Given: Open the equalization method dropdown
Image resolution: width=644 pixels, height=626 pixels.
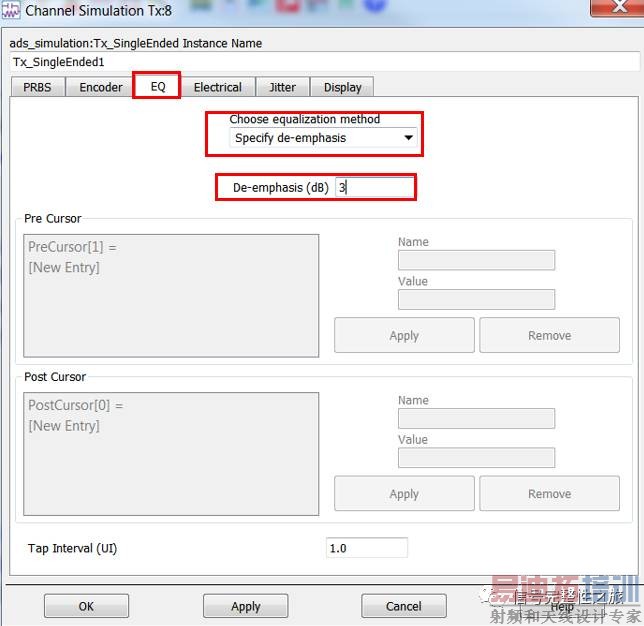Looking at the screenshot, I should coord(323,138).
